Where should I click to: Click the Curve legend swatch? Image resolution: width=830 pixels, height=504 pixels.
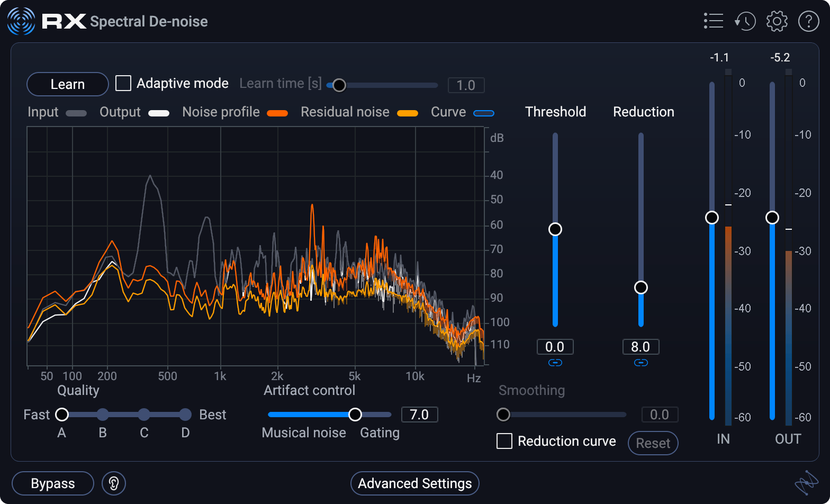[484, 113]
